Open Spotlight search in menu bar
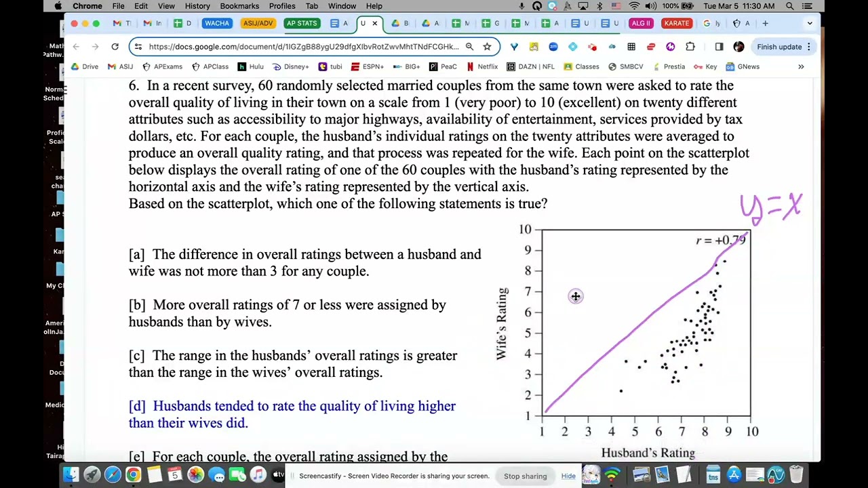This screenshot has width=868, height=488. (790, 6)
